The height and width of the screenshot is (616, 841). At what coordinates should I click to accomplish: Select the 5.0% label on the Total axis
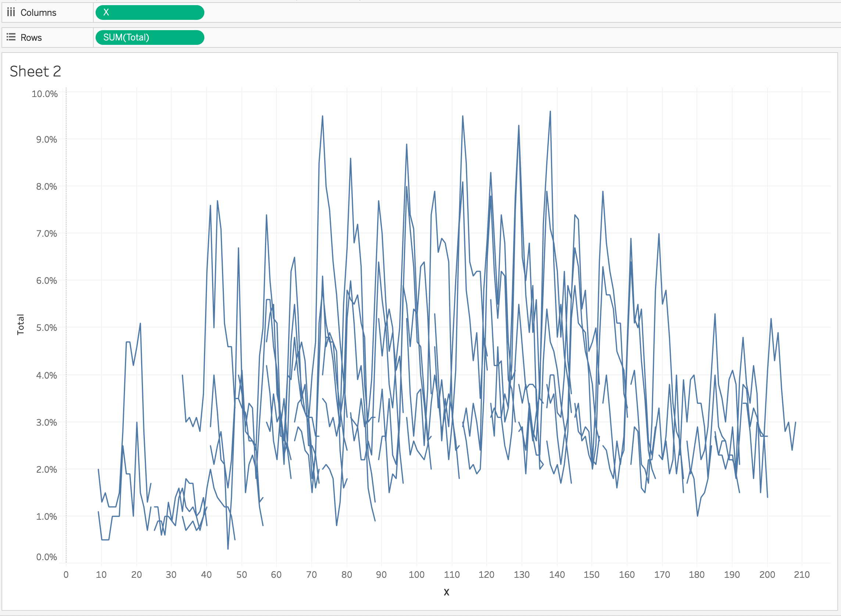pyautogui.click(x=47, y=327)
